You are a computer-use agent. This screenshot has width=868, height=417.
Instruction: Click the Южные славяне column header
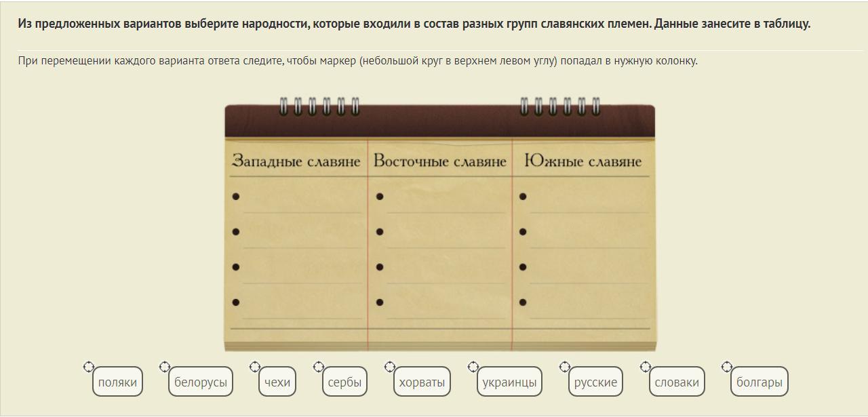tap(583, 161)
